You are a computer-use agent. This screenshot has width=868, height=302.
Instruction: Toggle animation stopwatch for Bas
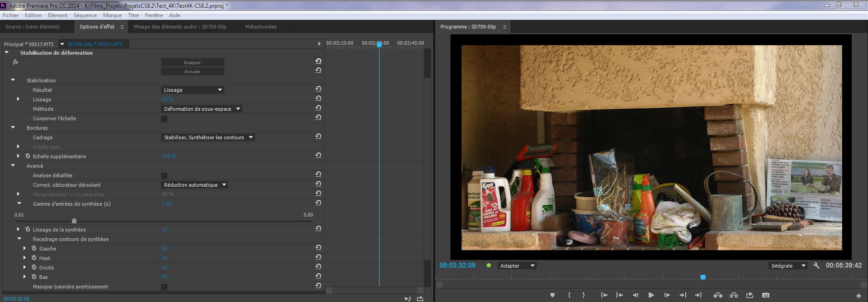[34, 277]
